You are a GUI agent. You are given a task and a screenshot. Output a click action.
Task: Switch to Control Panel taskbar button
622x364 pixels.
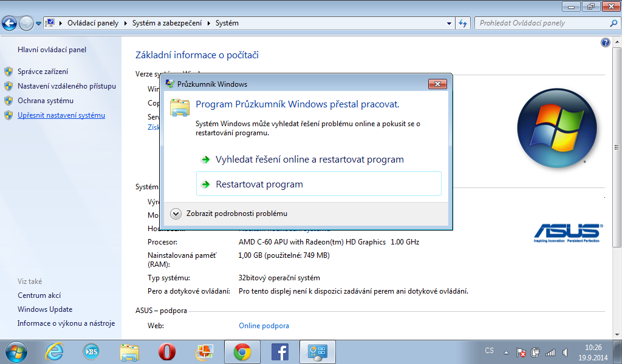pos(318,352)
